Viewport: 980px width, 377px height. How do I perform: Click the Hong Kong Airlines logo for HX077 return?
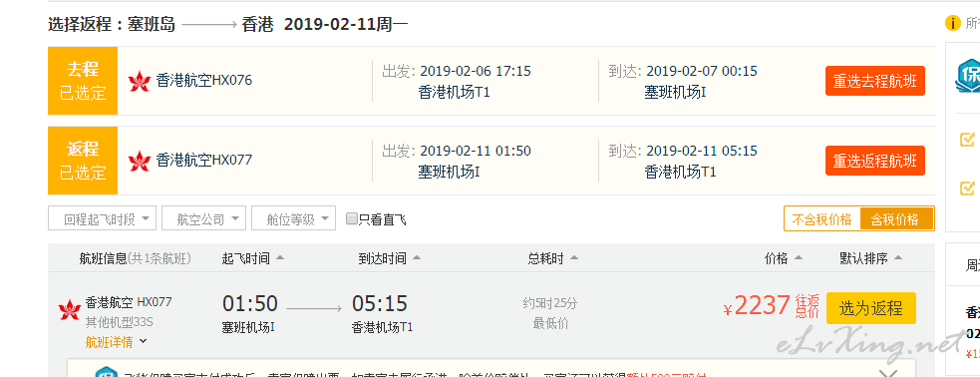(x=140, y=162)
